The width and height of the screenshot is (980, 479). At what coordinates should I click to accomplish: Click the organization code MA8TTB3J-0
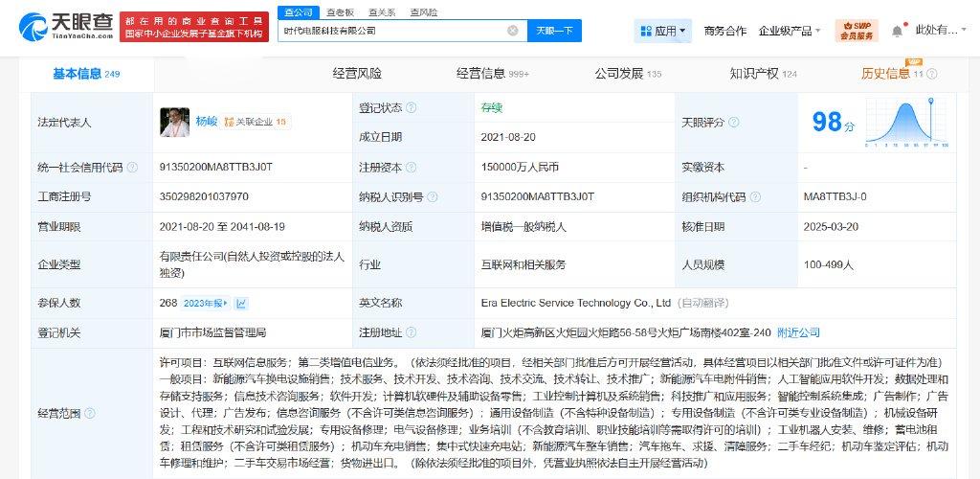coord(835,197)
